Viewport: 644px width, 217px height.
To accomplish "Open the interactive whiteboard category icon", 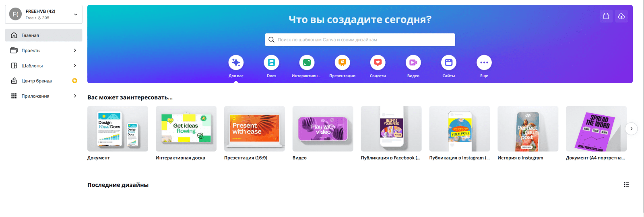I will click(x=307, y=63).
